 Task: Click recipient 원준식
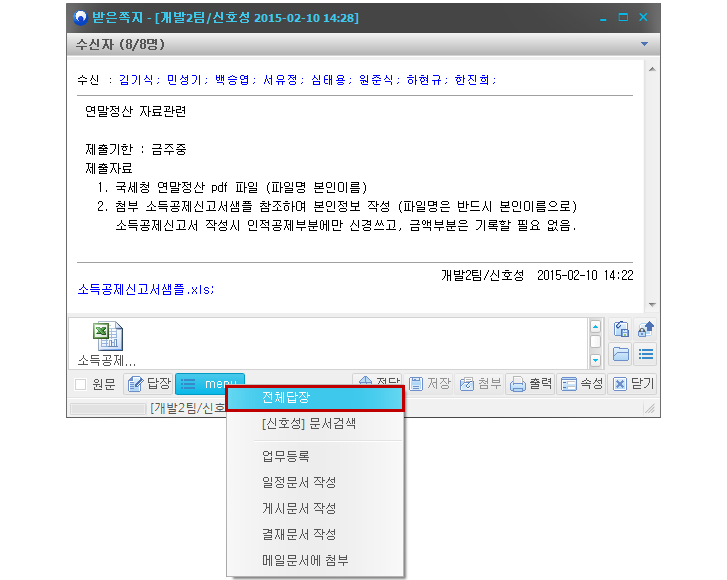click(x=376, y=80)
